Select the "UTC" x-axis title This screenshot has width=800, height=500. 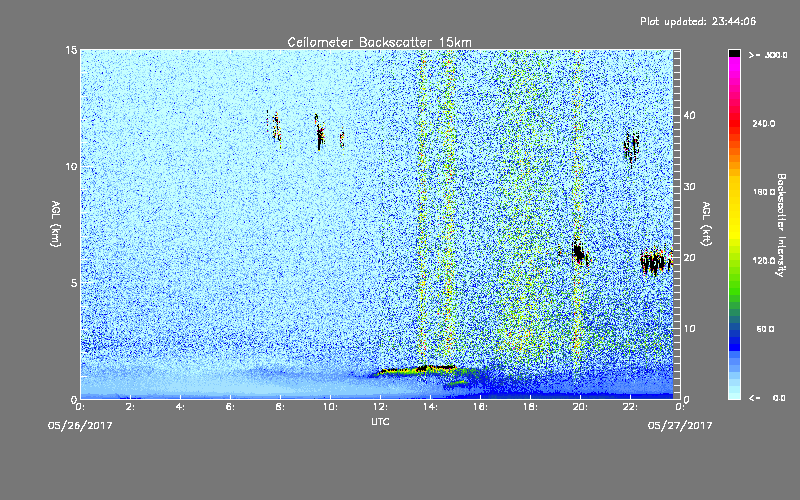tap(380, 421)
